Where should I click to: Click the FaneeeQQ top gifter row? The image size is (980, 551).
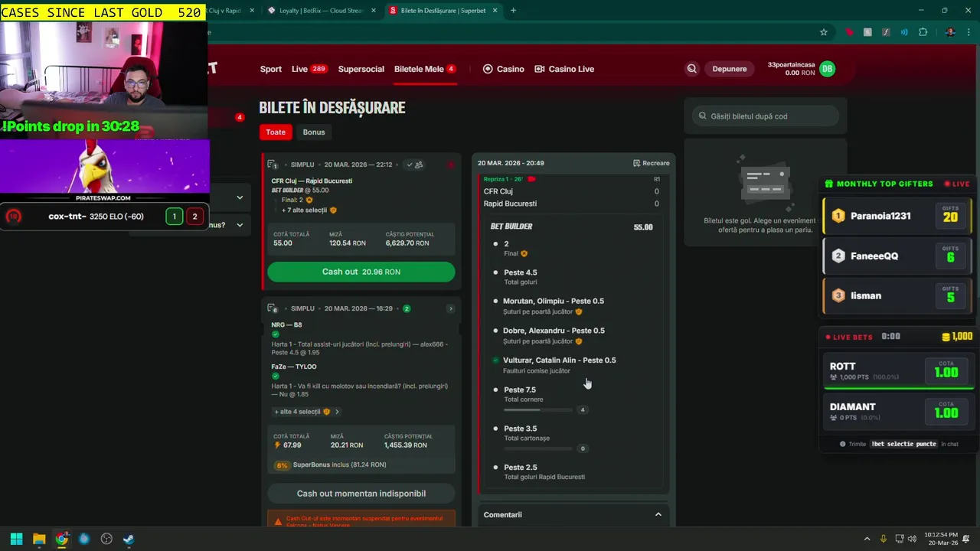click(897, 256)
